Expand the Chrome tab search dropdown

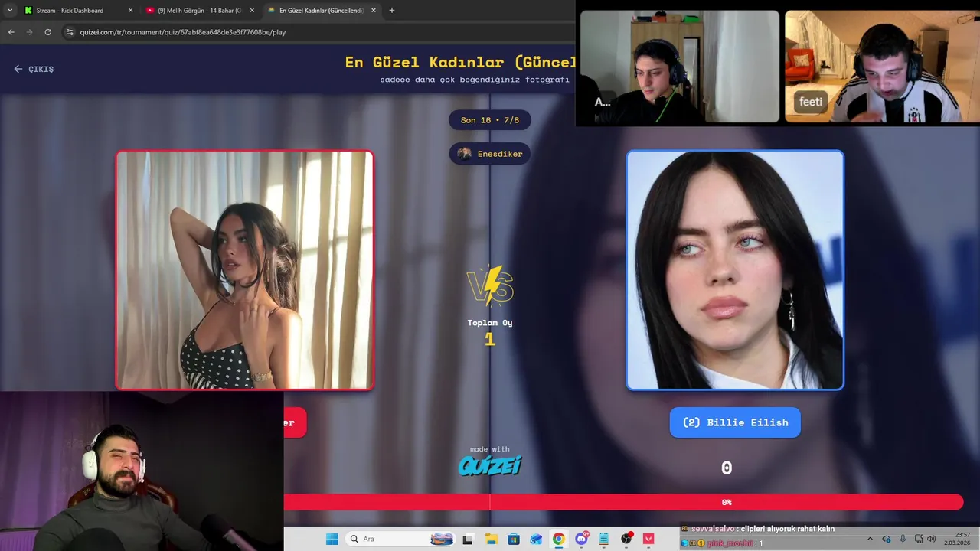tap(10, 11)
